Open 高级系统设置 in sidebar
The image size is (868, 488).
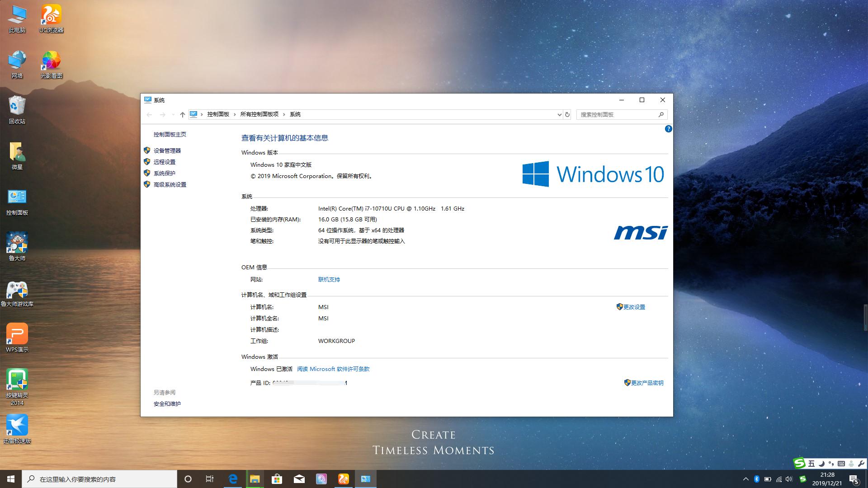coord(170,185)
